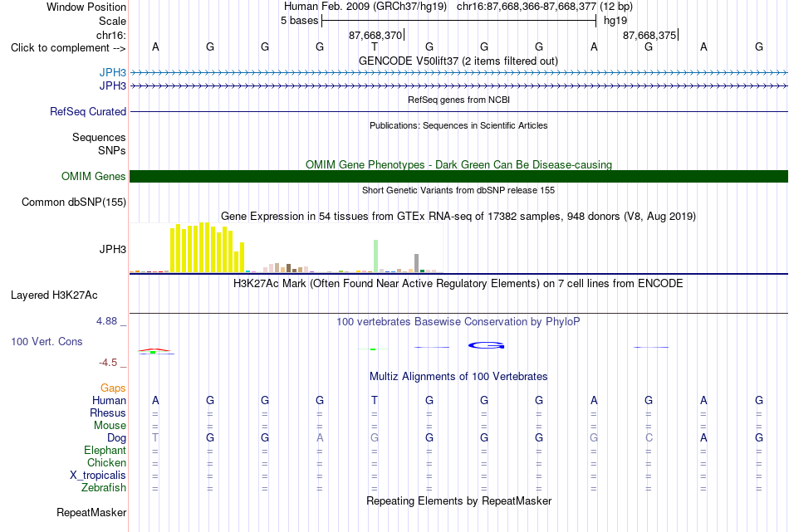
Task: Click 'Publications: Sequences in Scientific Articles' title
Action: click(458, 125)
